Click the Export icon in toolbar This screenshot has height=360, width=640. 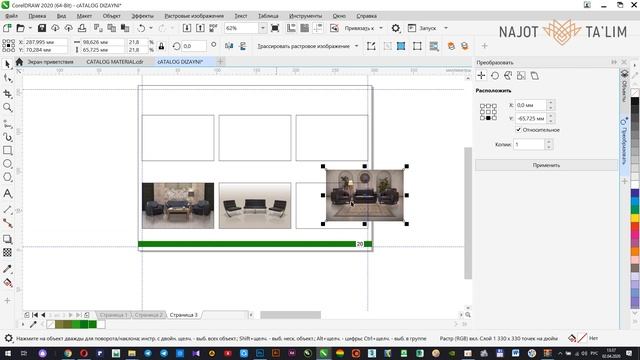point(200,28)
